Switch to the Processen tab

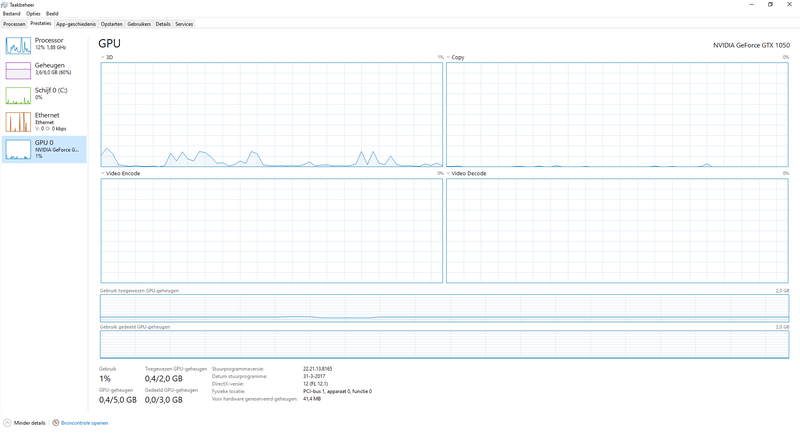[x=14, y=24]
